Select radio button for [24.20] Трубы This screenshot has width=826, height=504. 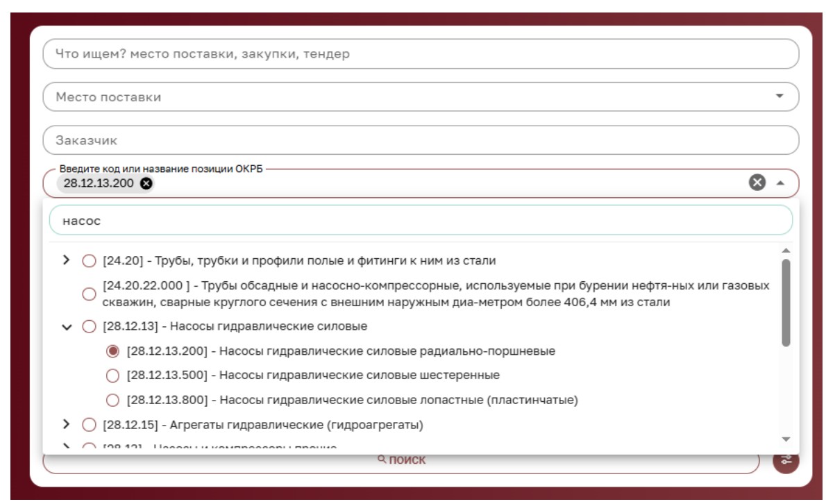click(89, 261)
